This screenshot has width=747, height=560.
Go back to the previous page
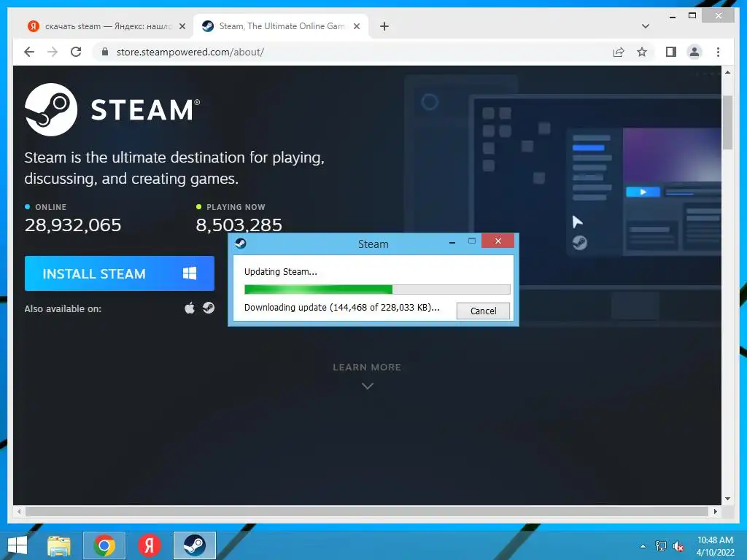(29, 52)
